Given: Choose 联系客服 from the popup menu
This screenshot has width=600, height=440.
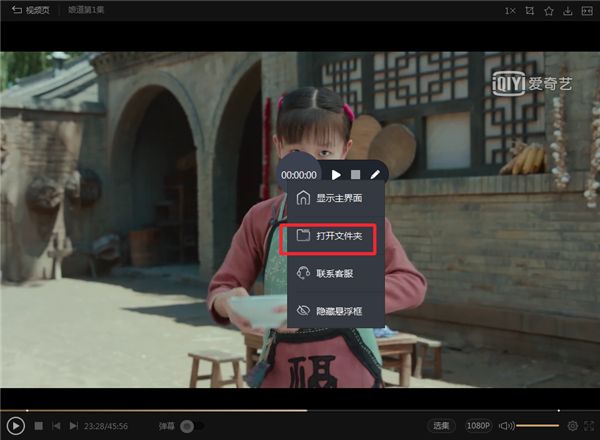Looking at the screenshot, I should tap(336, 273).
